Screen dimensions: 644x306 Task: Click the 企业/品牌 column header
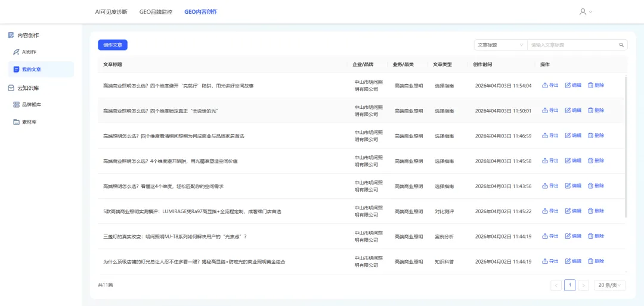(x=363, y=64)
